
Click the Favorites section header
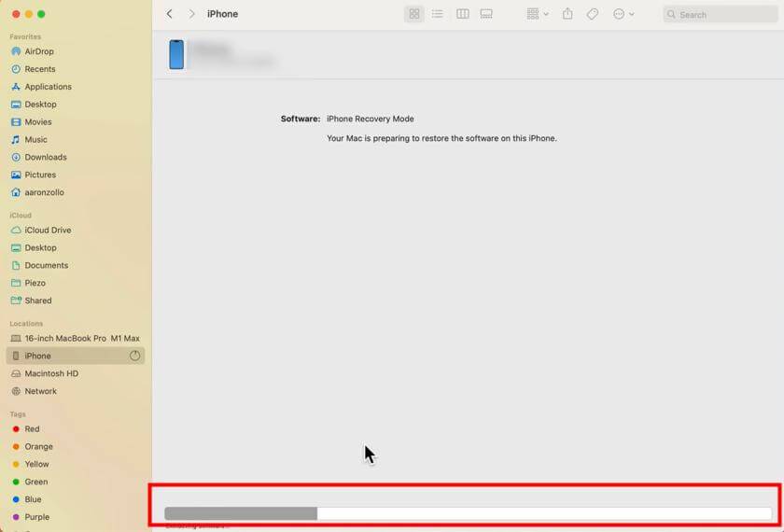[25, 36]
